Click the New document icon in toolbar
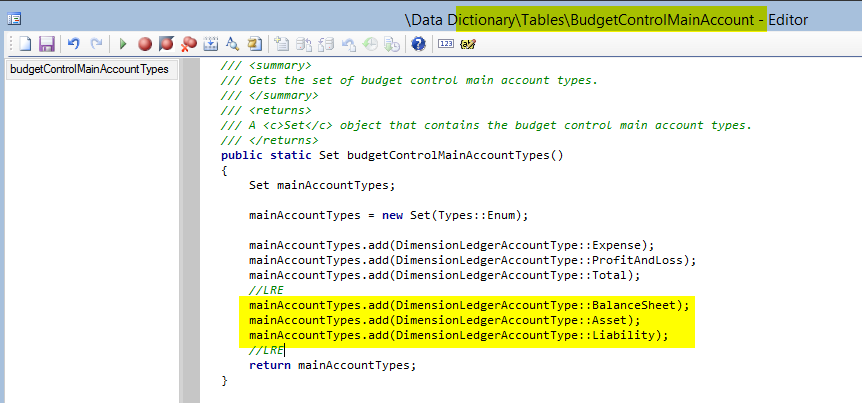 (x=26, y=44)
